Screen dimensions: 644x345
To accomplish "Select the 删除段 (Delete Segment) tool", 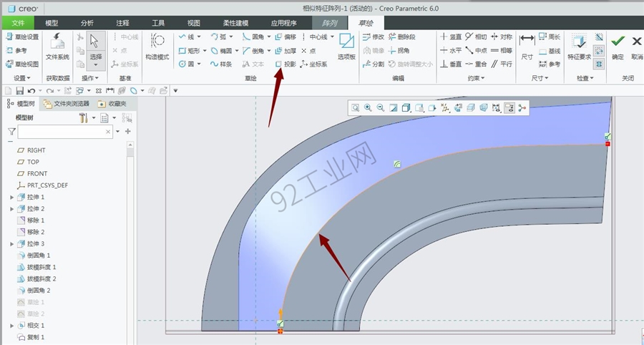I will click(402, 37).
